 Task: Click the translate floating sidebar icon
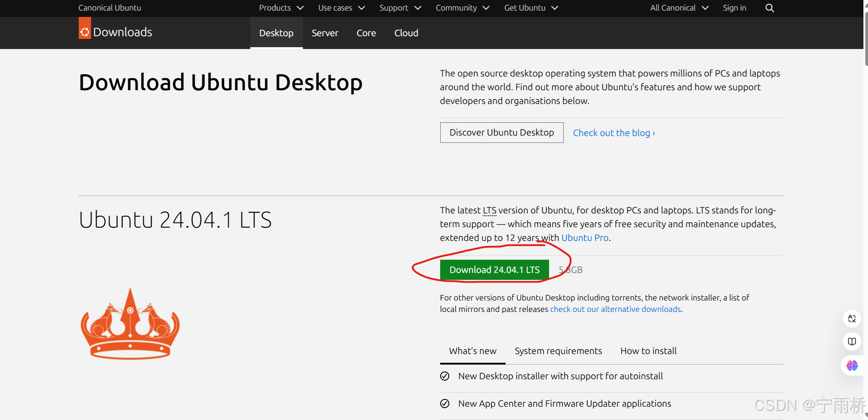pyautogui.click(x=852, y=318)
